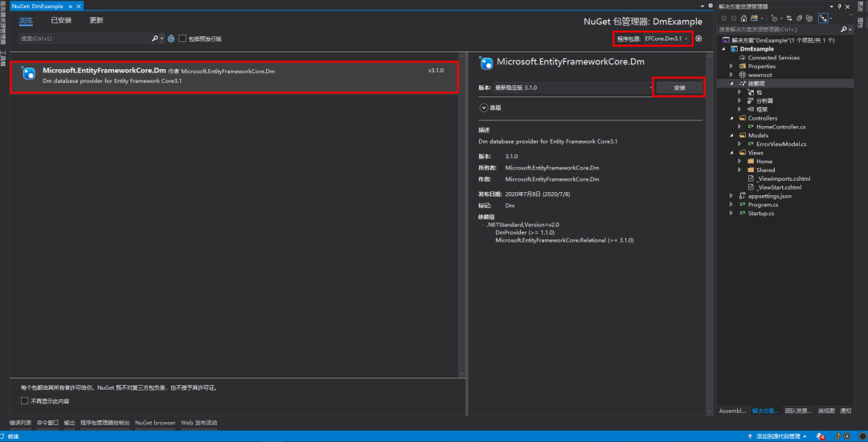
Task: Click the Sync with Active Document icon
Action: pyautogui.click(x=789, y=18)
